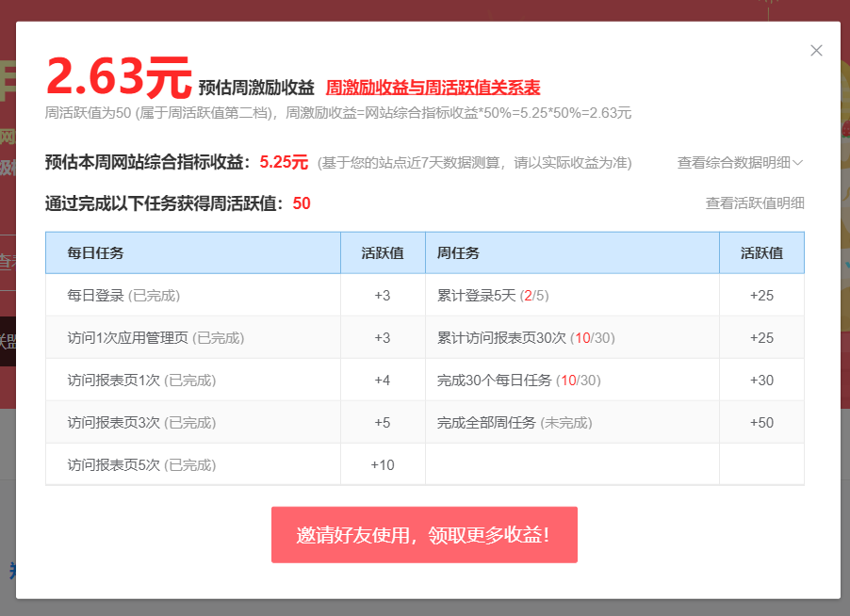850x616 pixels.
Task: Click the 2.63元 estimated earnings amount
Action: click(x=119, y=77)
